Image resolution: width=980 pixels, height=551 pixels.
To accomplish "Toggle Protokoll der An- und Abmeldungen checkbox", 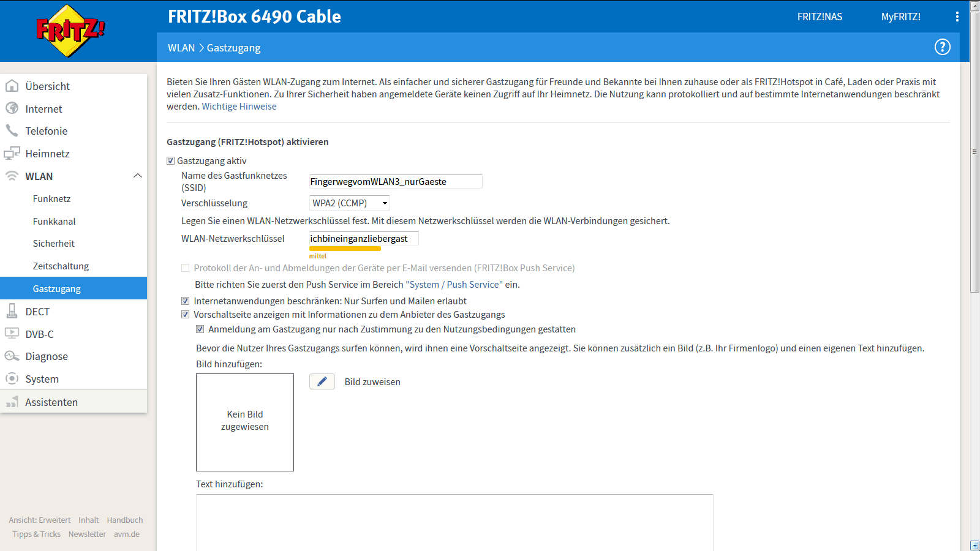I will coord(185,268).
